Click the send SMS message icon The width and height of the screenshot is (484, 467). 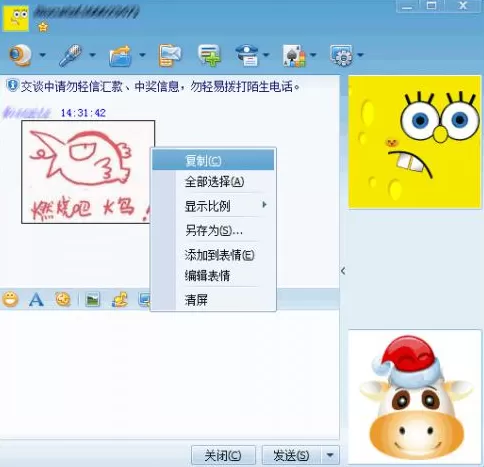click(x=170, y=55)
